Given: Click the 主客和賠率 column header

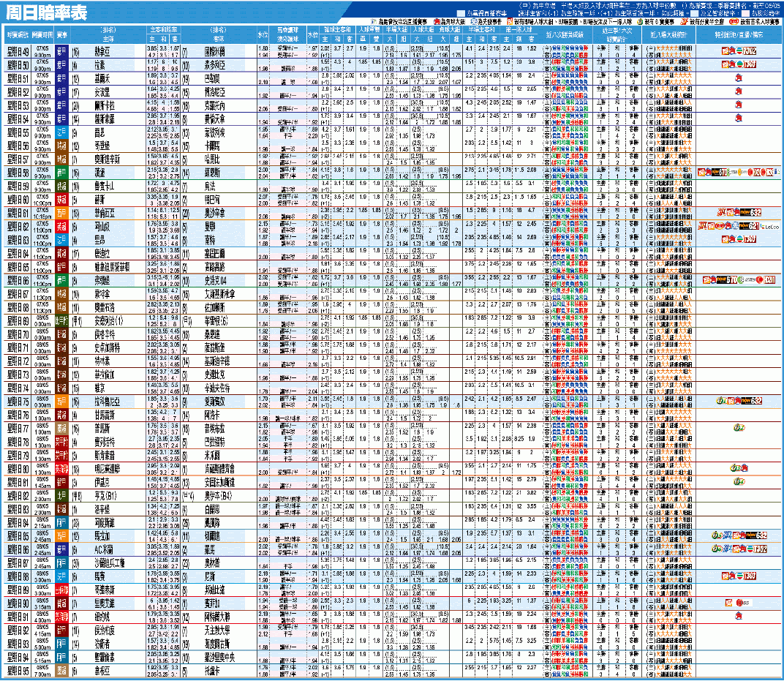Looking at the screenshot, I should pos(164,30).
